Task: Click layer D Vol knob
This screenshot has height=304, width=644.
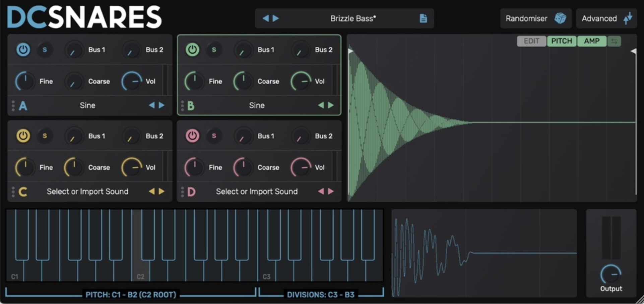Action: (x=301, y=167)
